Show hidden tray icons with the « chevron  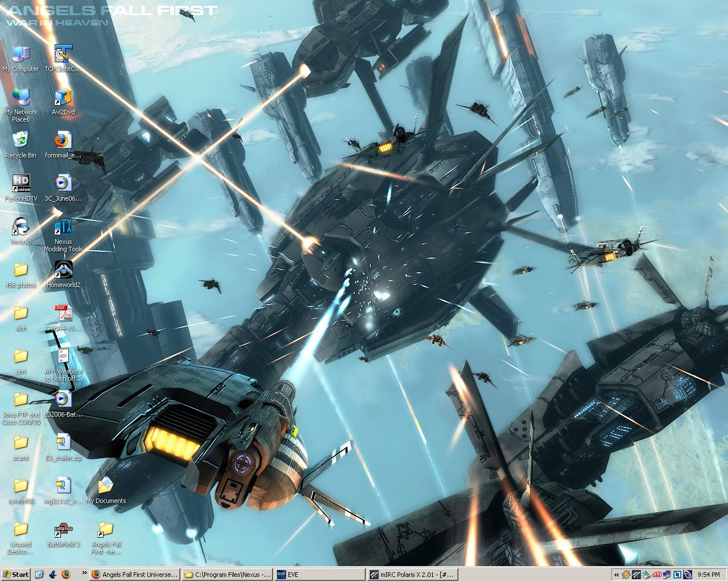click(x=616, y=575)
